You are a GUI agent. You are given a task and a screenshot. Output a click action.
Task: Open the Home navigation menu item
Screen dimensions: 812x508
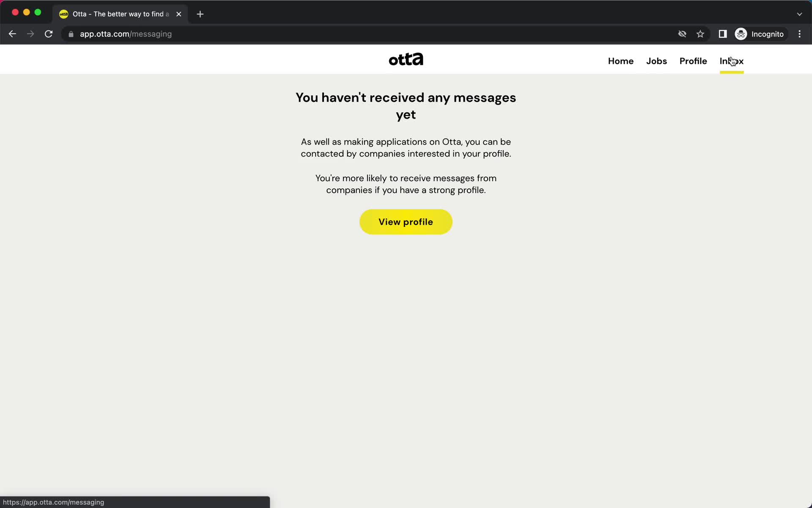point(621,61)
